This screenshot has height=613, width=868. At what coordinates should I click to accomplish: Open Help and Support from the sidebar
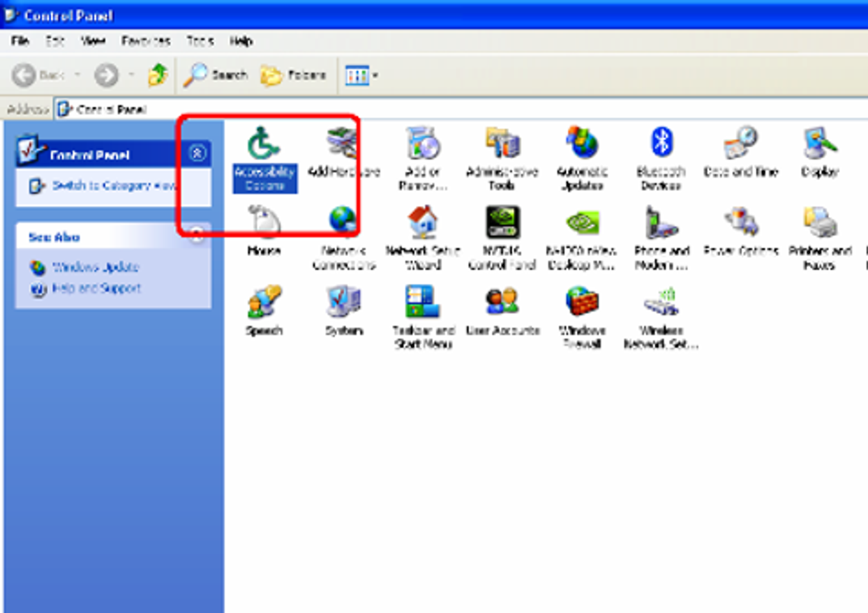tap(98, 289)
